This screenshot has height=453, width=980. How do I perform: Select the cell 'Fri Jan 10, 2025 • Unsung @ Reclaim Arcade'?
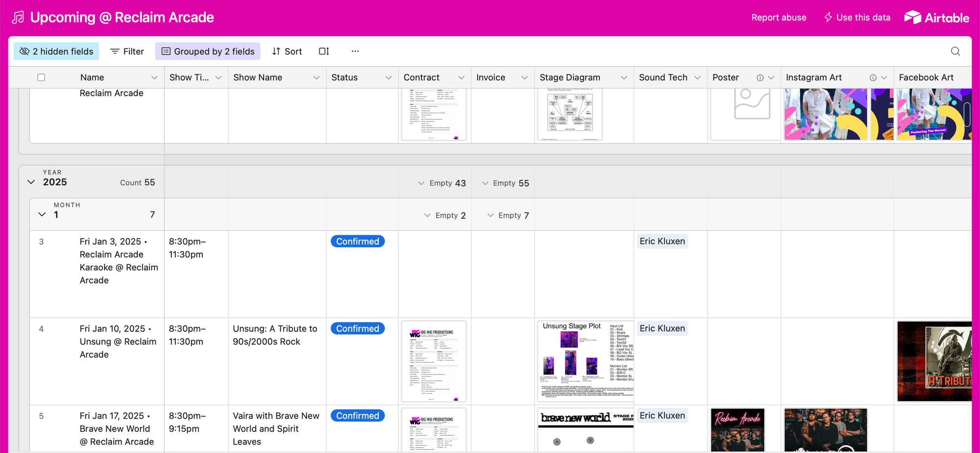[97, 361]
